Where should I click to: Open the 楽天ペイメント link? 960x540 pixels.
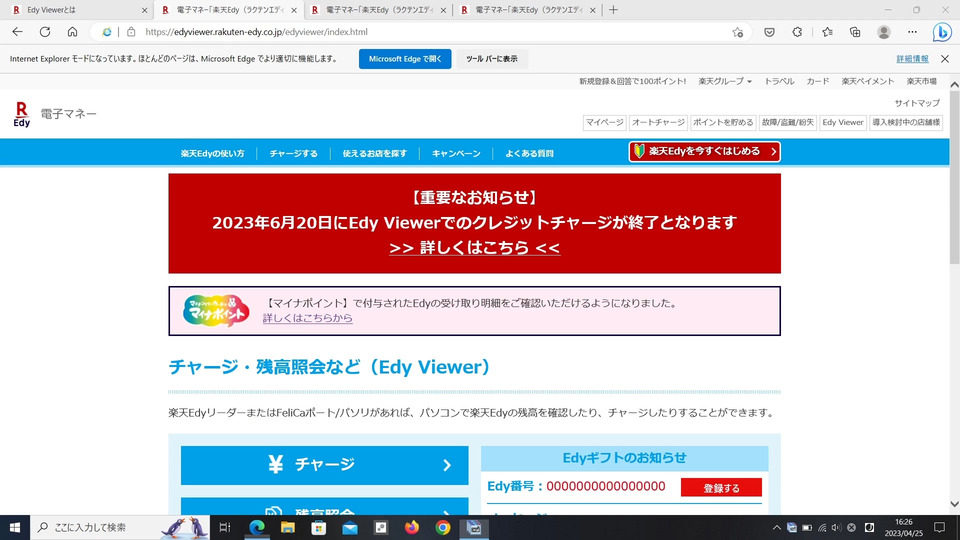click(x=868, y=81)
